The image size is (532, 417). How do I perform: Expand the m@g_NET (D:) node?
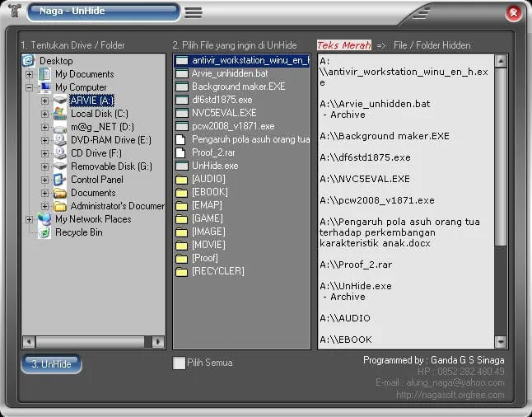click(44, 128)
